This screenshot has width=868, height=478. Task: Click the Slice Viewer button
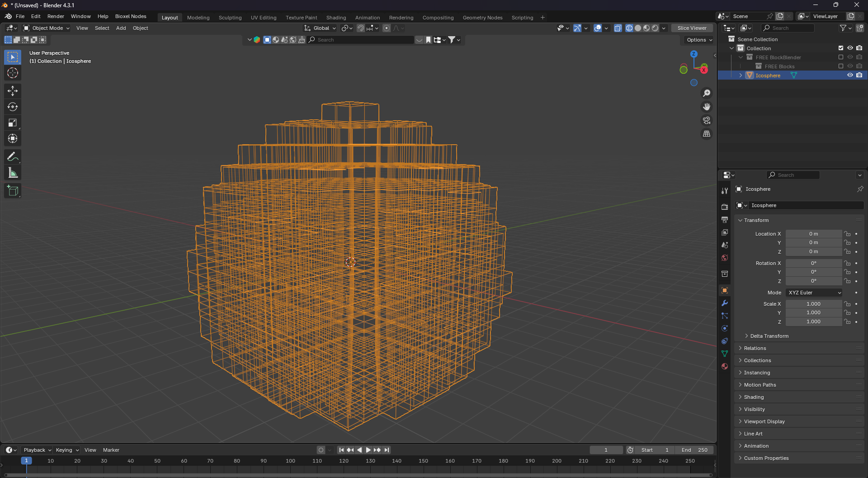(x=692, y=28)
